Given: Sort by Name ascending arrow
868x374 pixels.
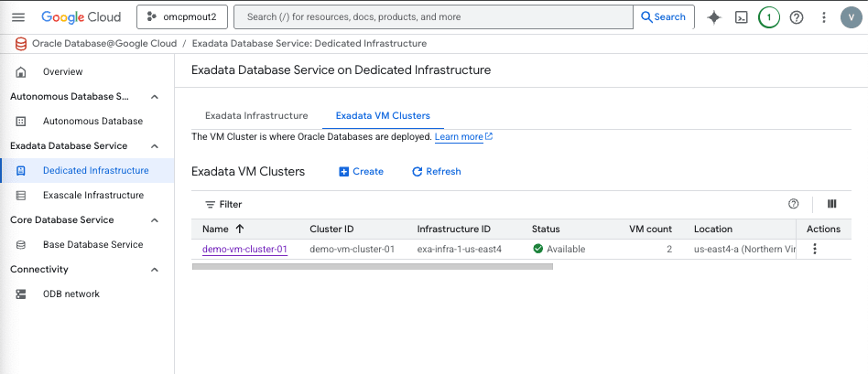Looking at the screenshot, I should [240, 229].
